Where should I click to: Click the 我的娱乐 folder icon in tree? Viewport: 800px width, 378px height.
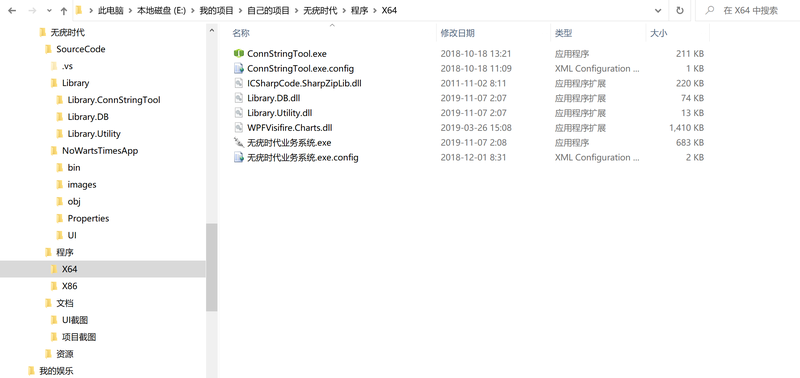(x=32, y=370)
